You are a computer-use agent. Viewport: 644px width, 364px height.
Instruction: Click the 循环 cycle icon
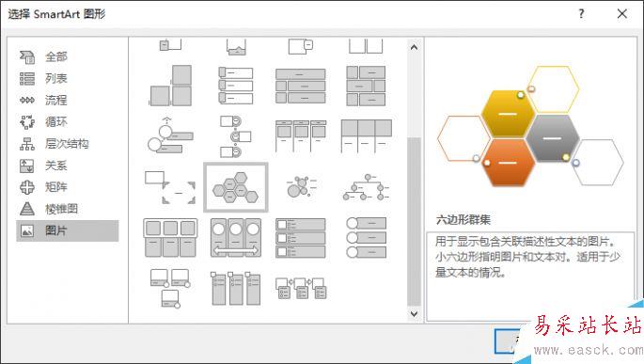coord(27,122)
